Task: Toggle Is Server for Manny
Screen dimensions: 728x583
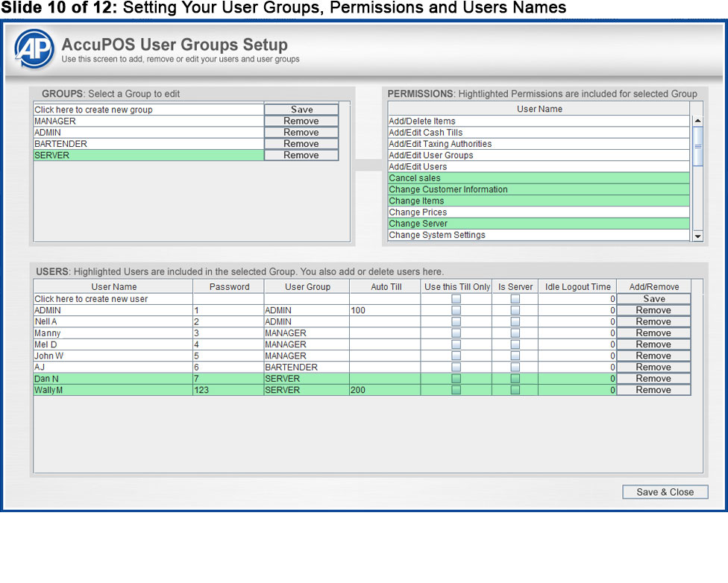Action: pyautogui.click(x=515, y=333)
